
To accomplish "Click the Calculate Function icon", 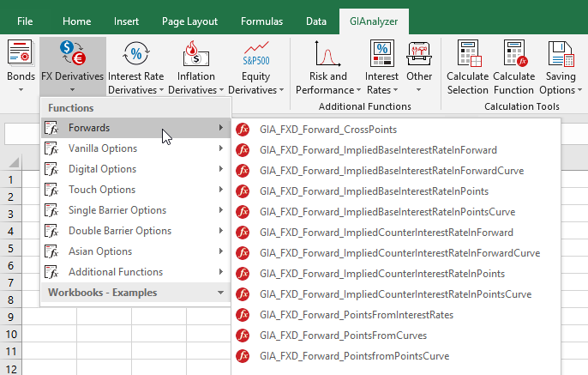I will tap(516, 54).
